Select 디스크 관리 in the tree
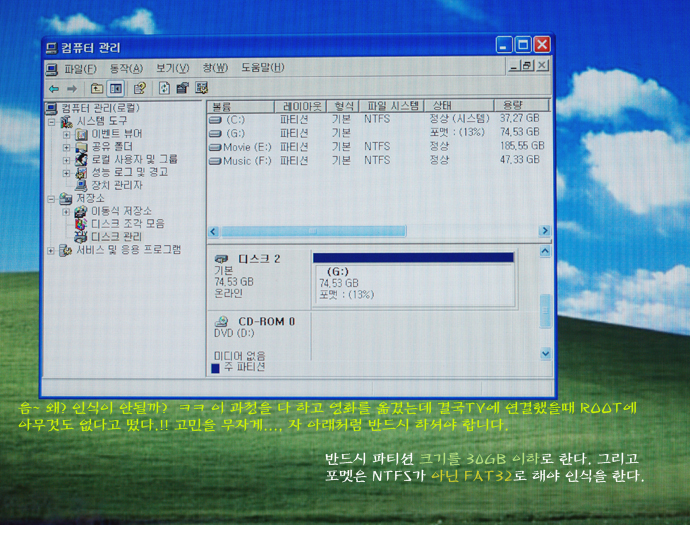 [116, 237]
